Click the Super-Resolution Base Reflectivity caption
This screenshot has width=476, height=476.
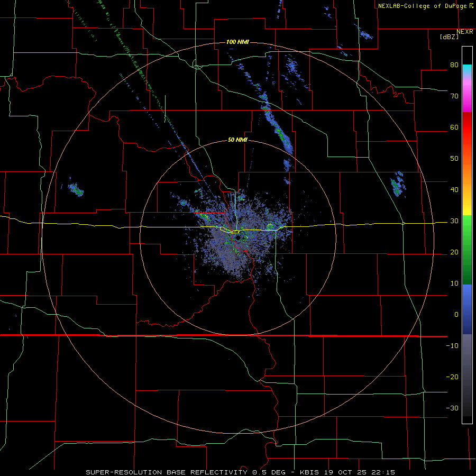point(241,472)
